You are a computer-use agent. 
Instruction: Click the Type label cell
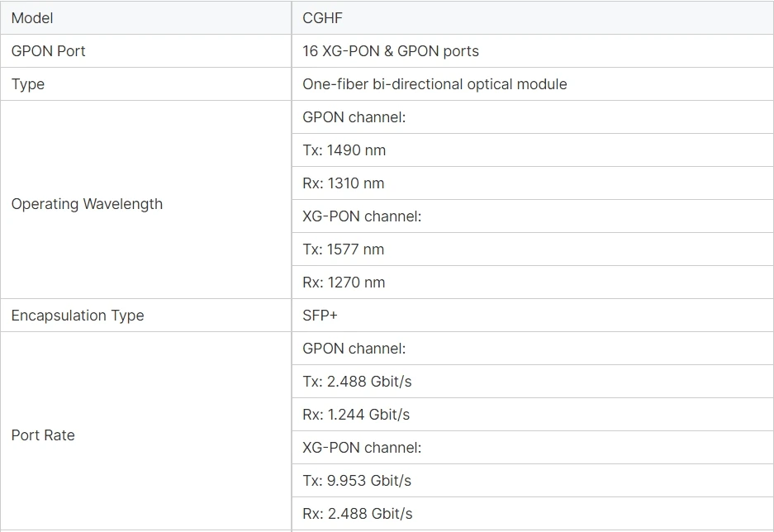point(28,84)
